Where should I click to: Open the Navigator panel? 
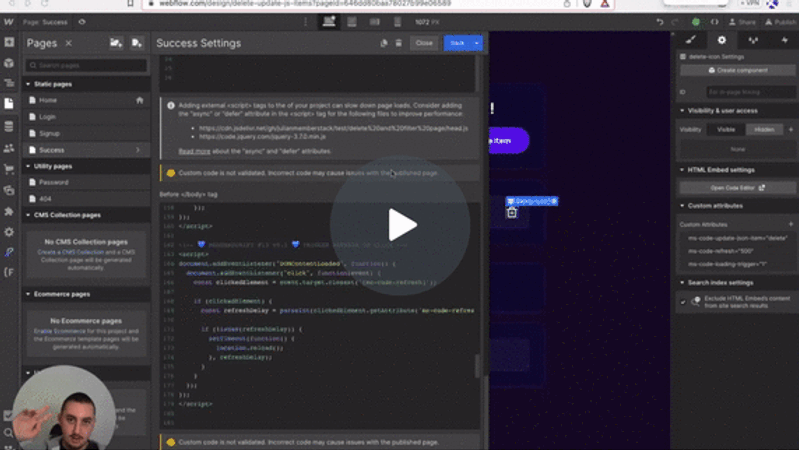[9, 83]
